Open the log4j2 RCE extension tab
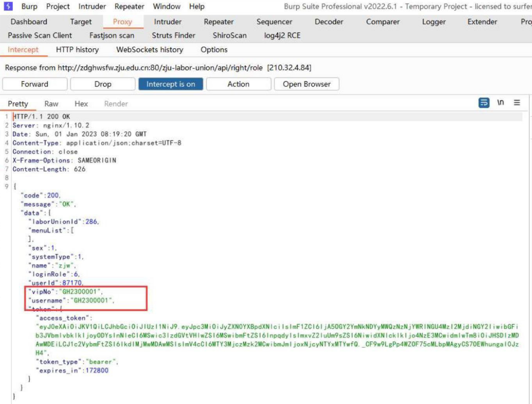 point(282,35)
